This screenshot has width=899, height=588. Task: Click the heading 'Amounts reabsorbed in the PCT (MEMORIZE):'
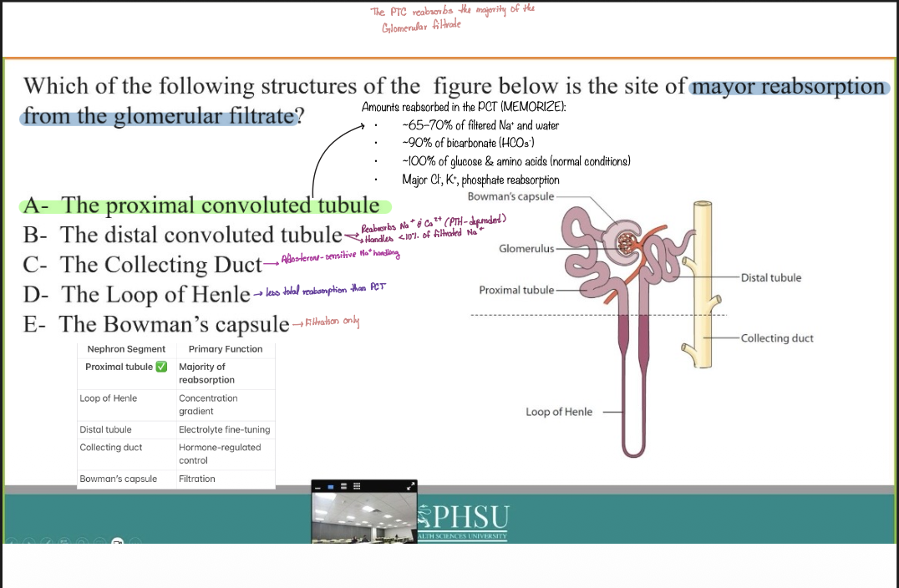coord(464,107)
